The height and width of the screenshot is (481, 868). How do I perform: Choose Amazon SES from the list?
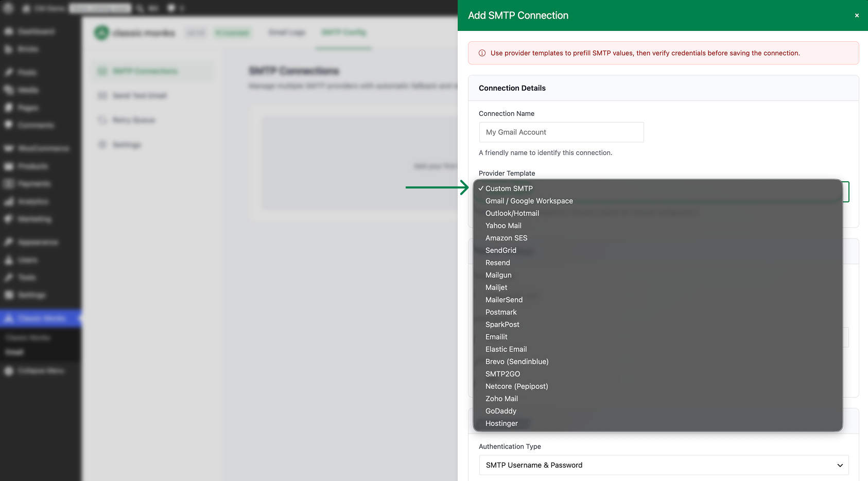tap(657, 238)
